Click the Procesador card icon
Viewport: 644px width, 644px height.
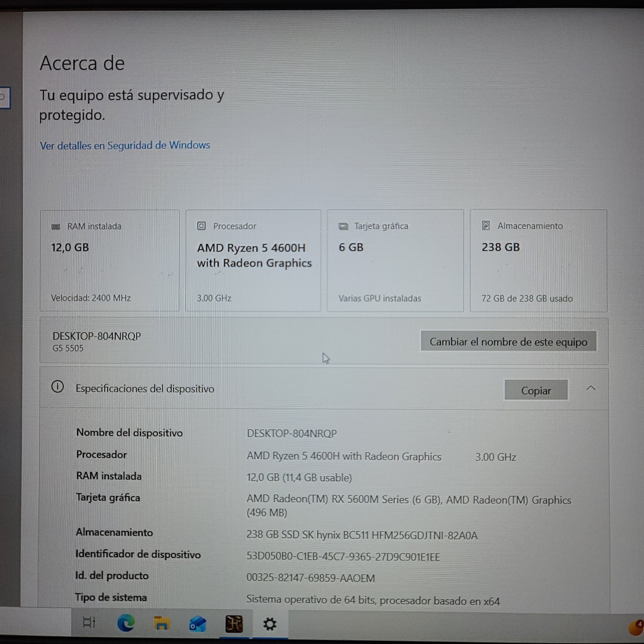click(201, 226)
